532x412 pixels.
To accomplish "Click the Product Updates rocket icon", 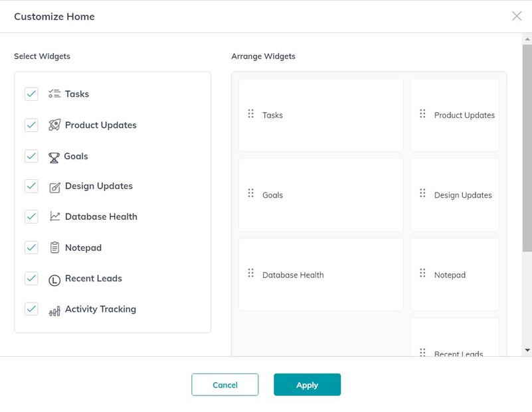I will click(54, 125).
